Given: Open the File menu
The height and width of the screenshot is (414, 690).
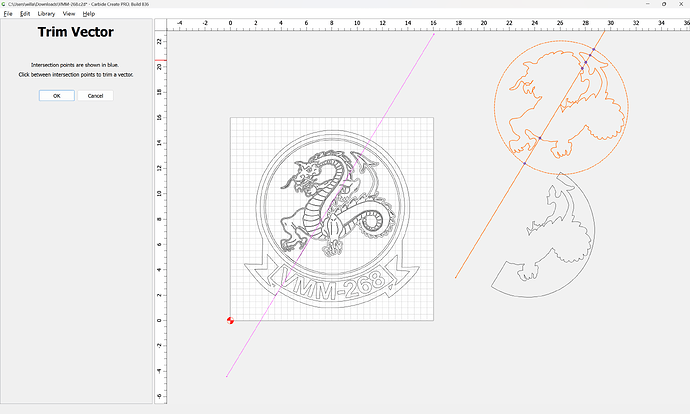Looking at the screenshot, I should pyautogui.click(x=8, y=14).
